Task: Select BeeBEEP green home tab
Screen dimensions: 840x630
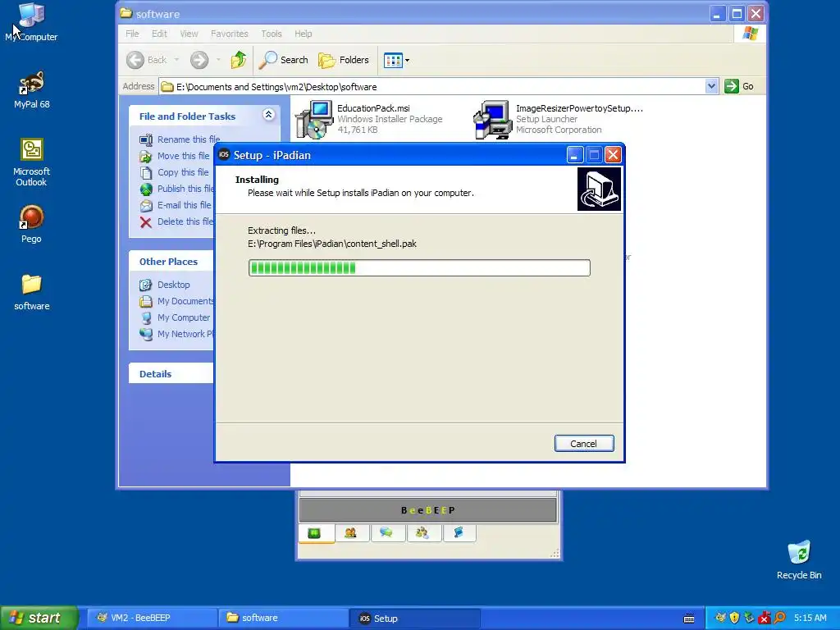Action: point(314,533)
